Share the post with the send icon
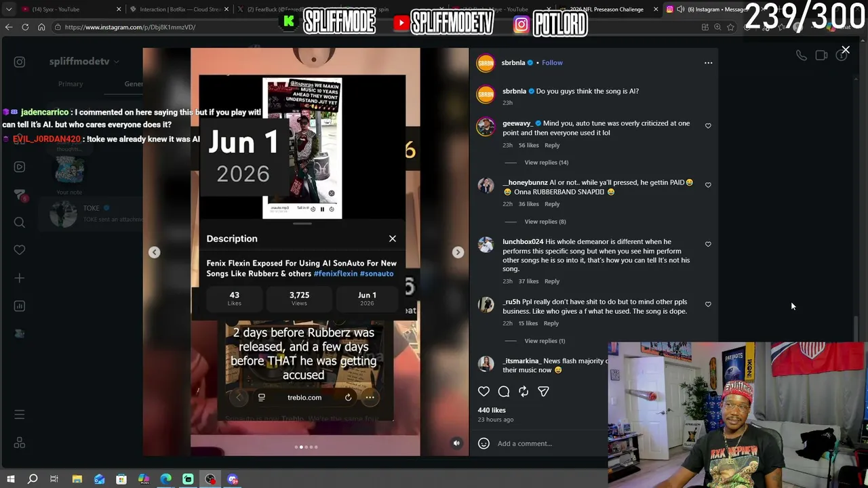Image resolution: width=868 pixels, height=488 pixels. point(543,391)
